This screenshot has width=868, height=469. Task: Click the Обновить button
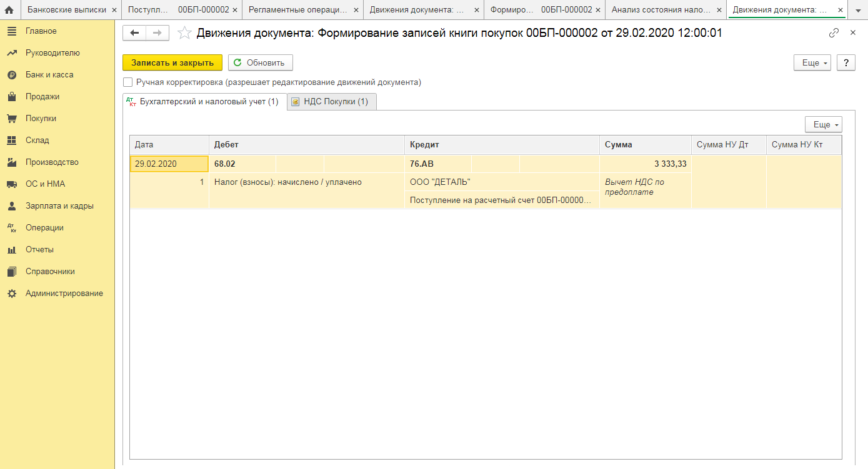tap(260, 62)
